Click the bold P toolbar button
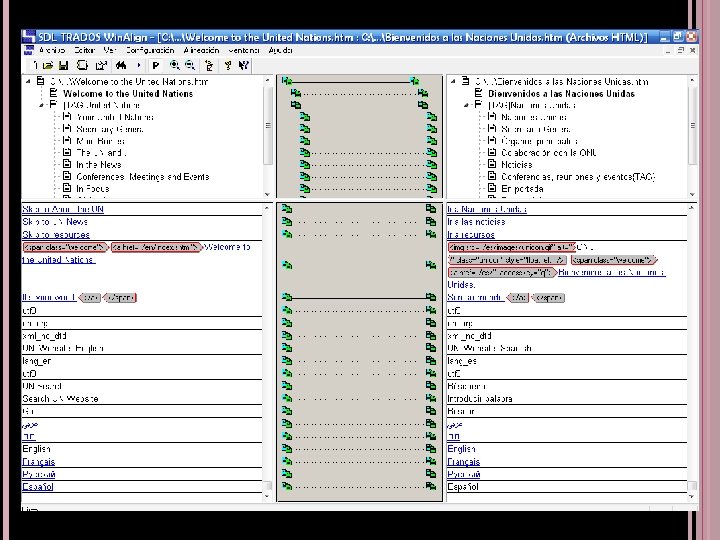 coord(156,66)
